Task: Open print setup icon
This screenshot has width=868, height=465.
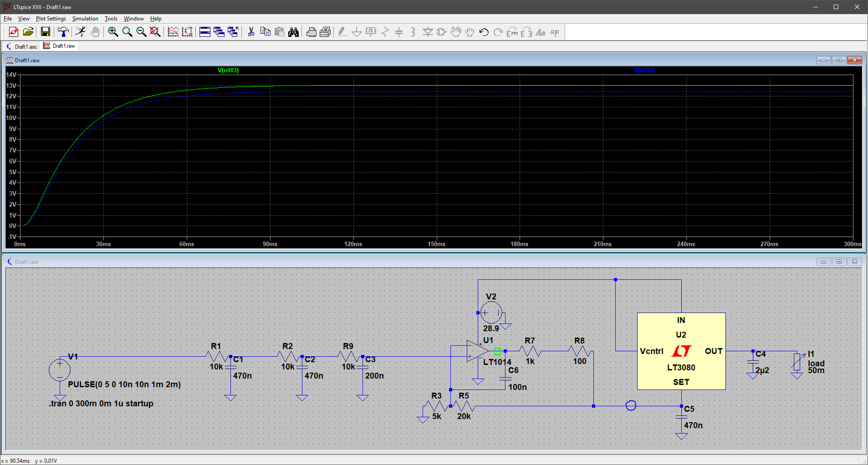Action: (x=311, y=32)
